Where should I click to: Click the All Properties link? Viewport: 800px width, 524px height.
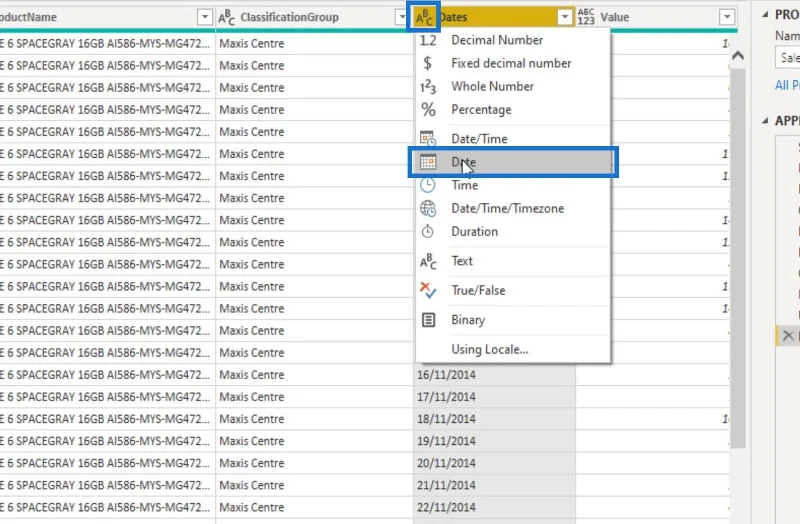(787, 85)
